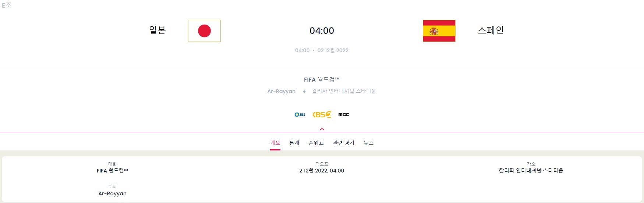644x203 pixels.
Task: Select the 개요 tab
Action: click(x=275, y=143)
